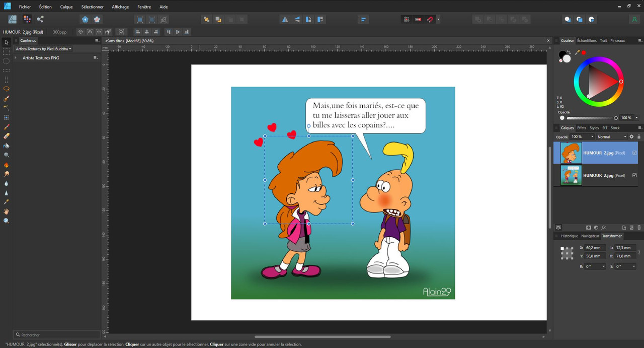Uncheck visibility of the selected top HUMOUR layer
This screenshot has width=644, height=348.
coord(634,153)
